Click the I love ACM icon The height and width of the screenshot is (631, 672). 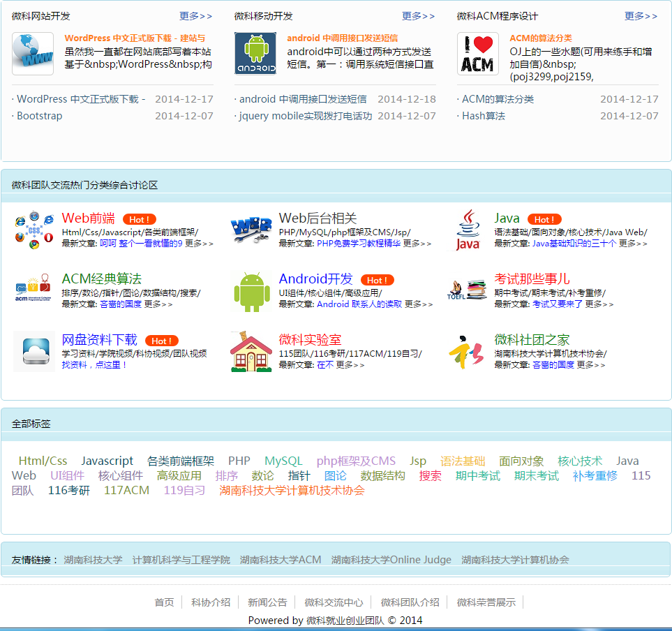(478, 54)
